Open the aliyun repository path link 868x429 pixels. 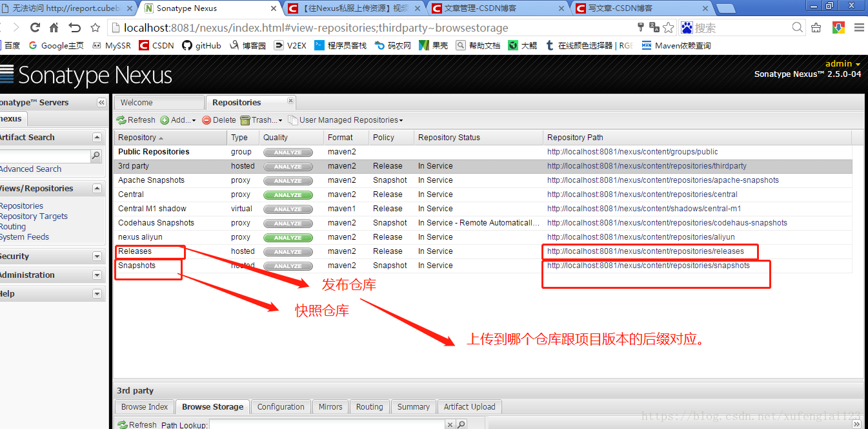click(x=641, y=237)
